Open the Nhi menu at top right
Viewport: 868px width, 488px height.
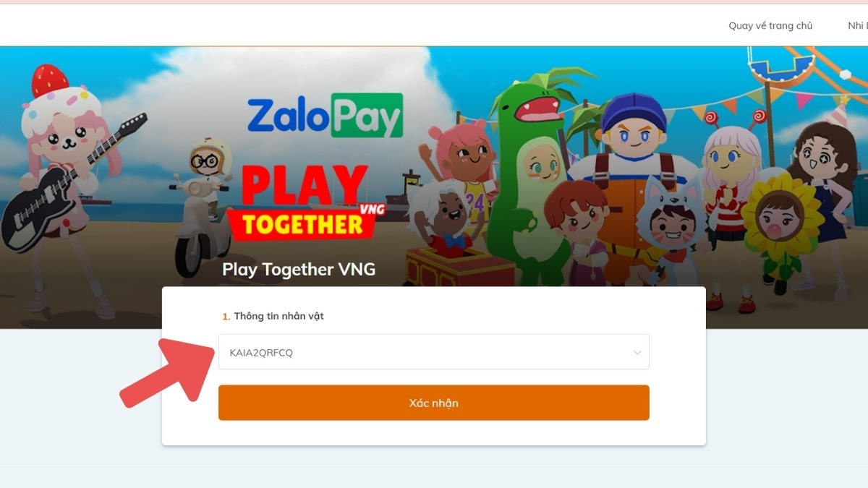click(857, 25)
